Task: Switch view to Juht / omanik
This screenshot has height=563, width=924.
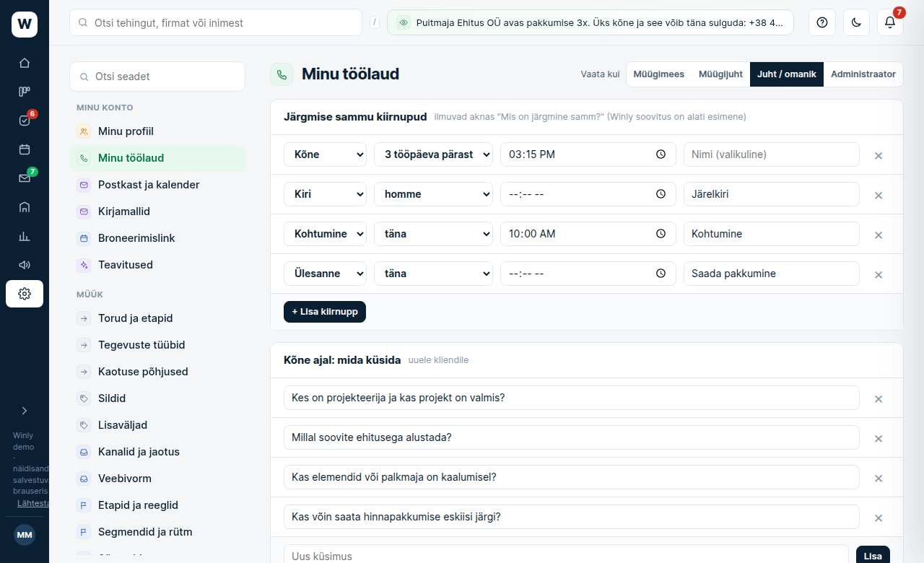Action: (x=787, y=74)
